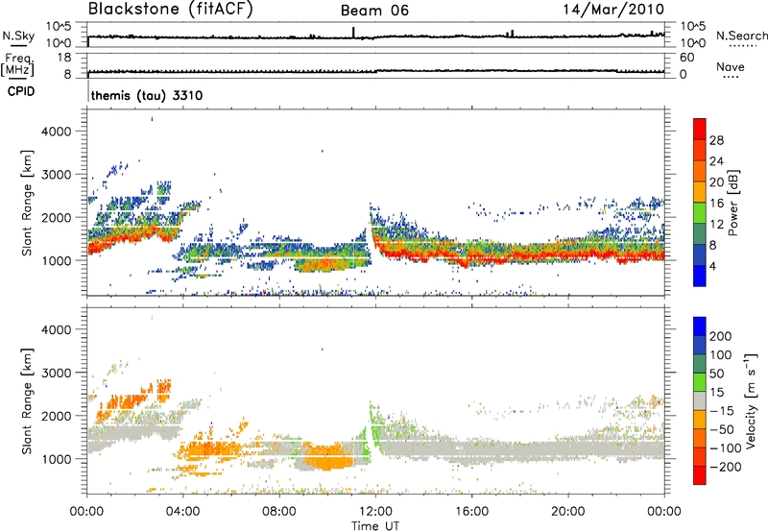
Task: Click the green velocity streak at 12:00
Action: click(373, 427)
